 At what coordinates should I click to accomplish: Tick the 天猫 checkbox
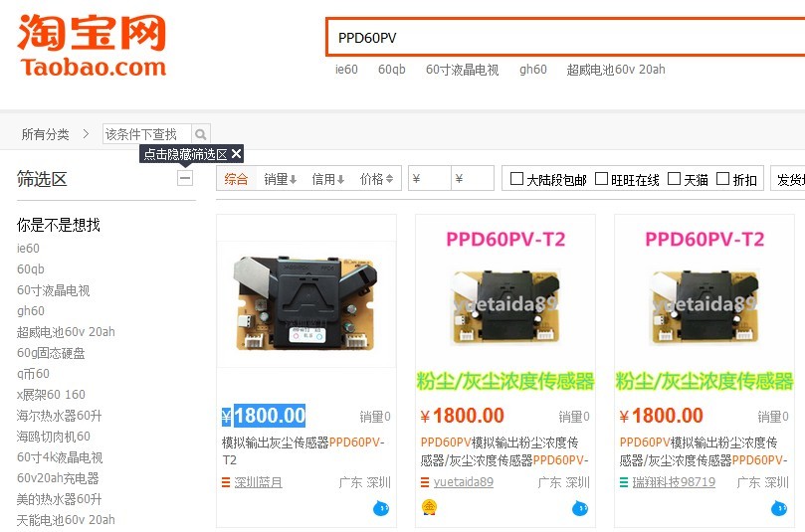click(674, 179)
